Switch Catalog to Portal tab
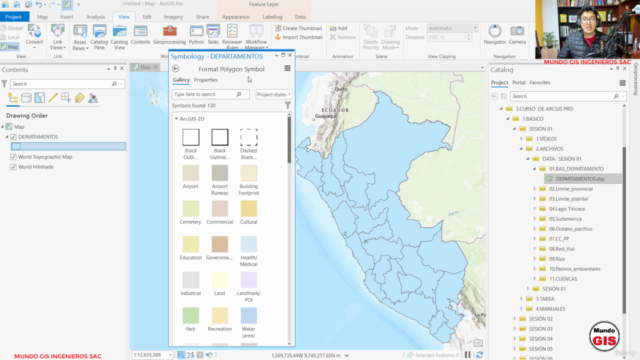640x360 pixels. pos(519,82)
